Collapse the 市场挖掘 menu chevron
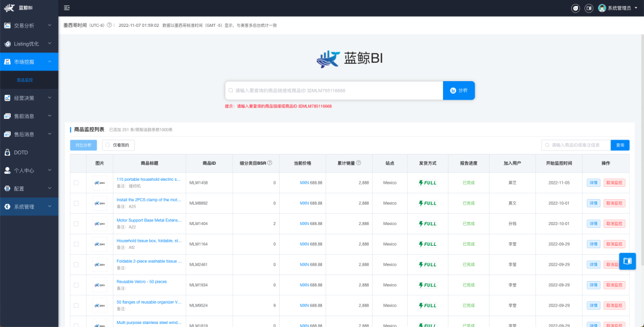This screenshot has height=327, width=644. (49, 61)
